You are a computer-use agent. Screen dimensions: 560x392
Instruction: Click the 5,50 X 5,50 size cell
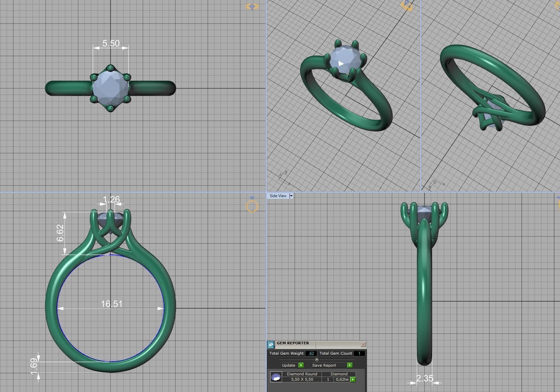pos(302,379)
